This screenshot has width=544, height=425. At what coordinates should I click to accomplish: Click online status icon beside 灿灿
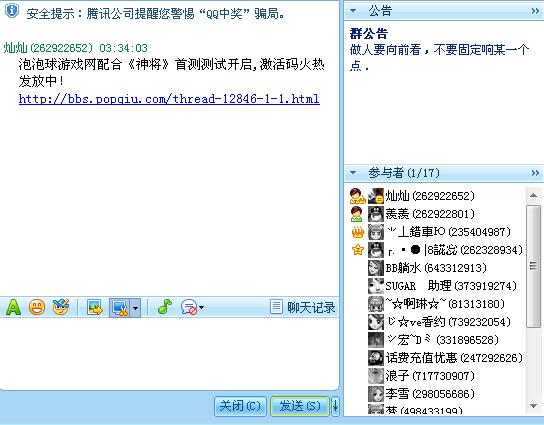pos(357,196)
